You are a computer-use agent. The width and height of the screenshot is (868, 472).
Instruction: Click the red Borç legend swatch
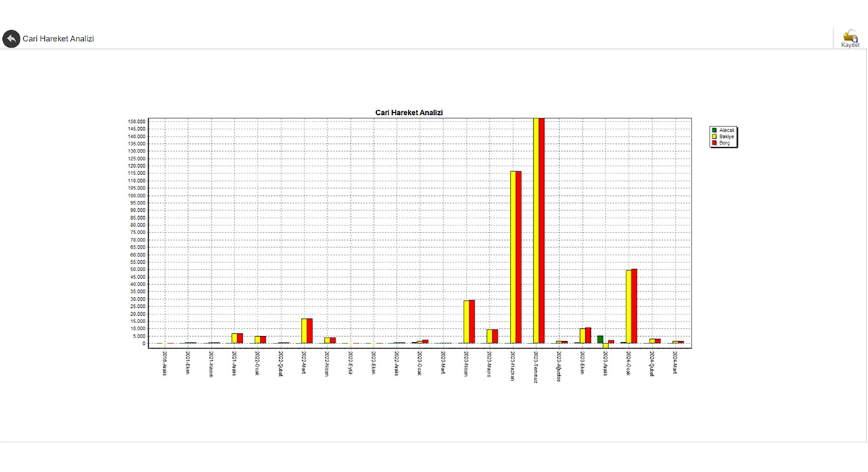coord(714,143)
